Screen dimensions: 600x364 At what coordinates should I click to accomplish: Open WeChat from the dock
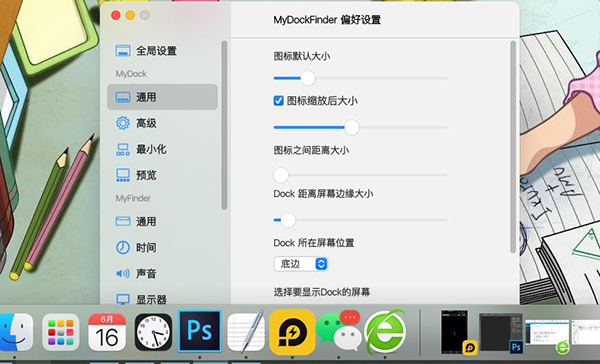point(339,331)
